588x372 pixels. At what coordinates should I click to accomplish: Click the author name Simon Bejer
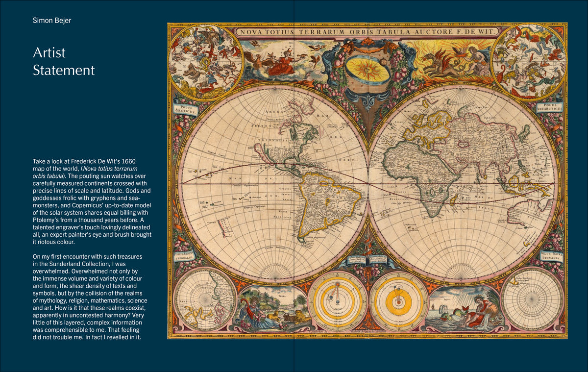[51, 20]
